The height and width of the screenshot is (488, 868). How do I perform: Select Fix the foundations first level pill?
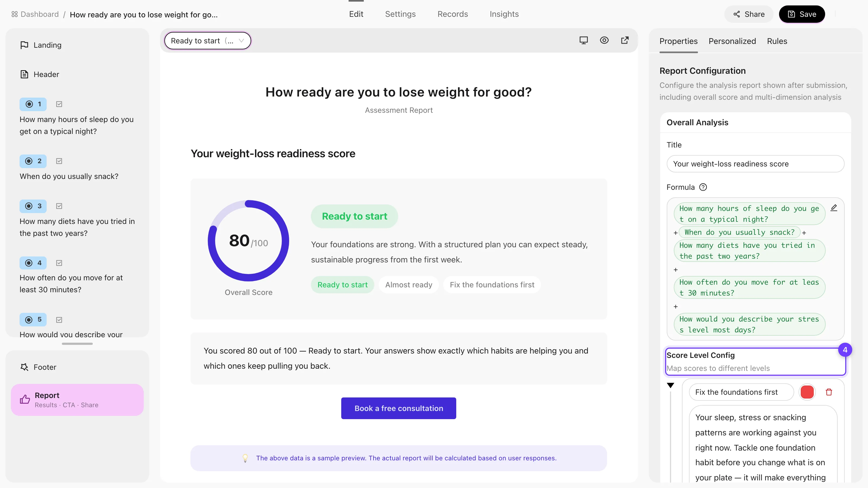[492, 285]
